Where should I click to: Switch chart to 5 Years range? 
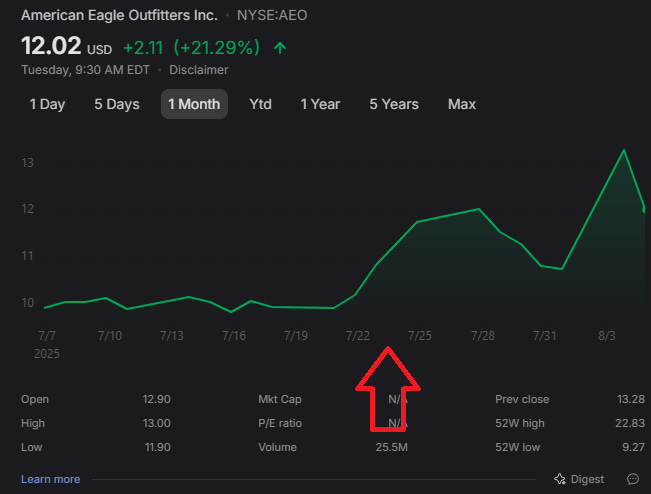click(x=394, y=104)
